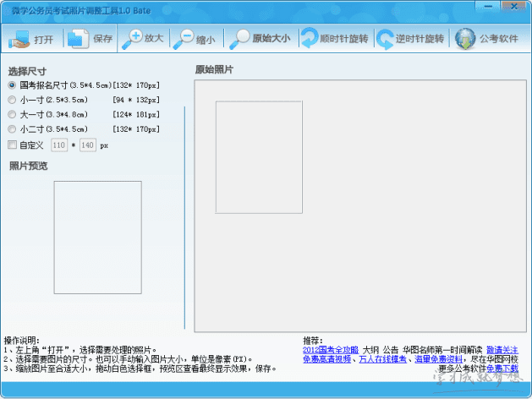Select 小一寸 (2.5*3.5cm) radio option
Viewport: 532px width, 399px height.
pos(12,100)
